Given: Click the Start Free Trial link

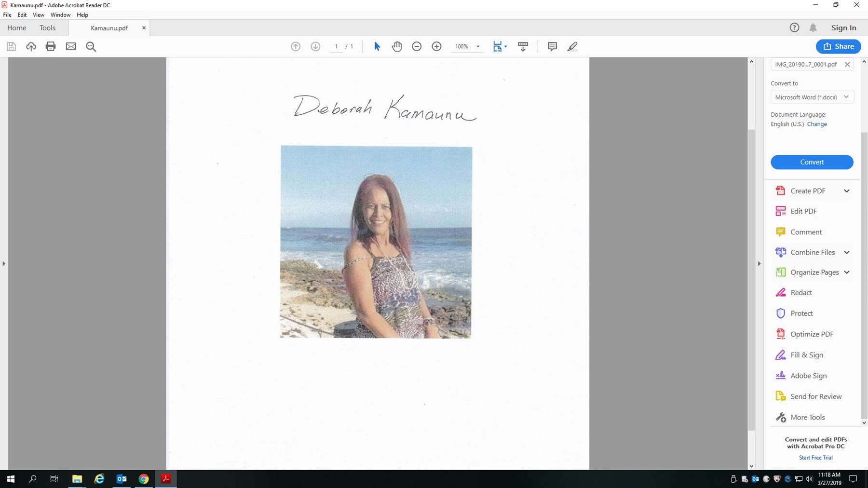Looking at the screenshot, I should (815, 458).
